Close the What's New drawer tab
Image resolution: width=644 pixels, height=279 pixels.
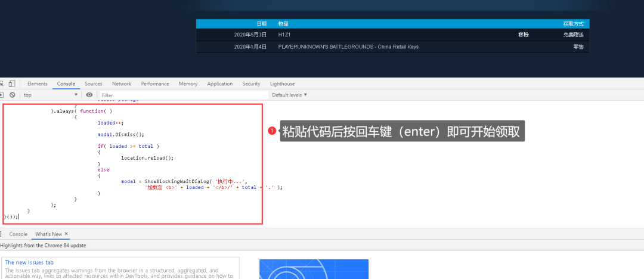[x=66, y=234]
